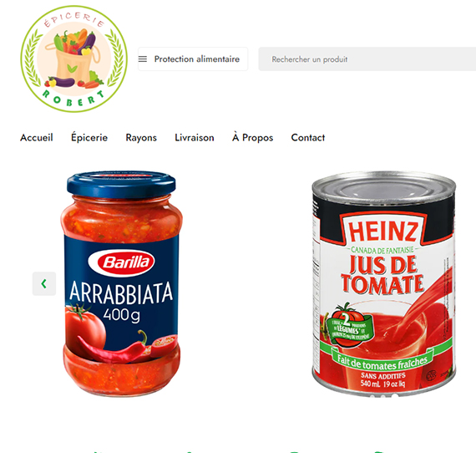Show the previous slide with the green arrow
This screenshot has width=476, height=453.
[x=44, y=283]
